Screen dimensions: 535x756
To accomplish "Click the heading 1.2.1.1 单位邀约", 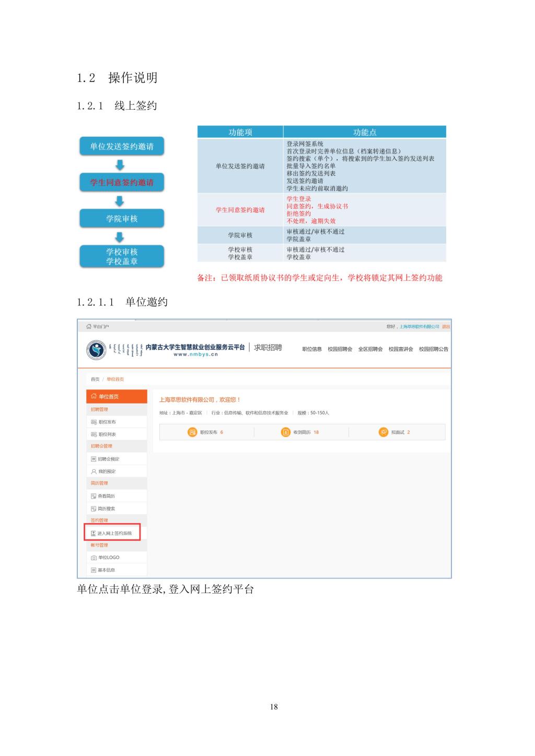I will pos(122,302).
